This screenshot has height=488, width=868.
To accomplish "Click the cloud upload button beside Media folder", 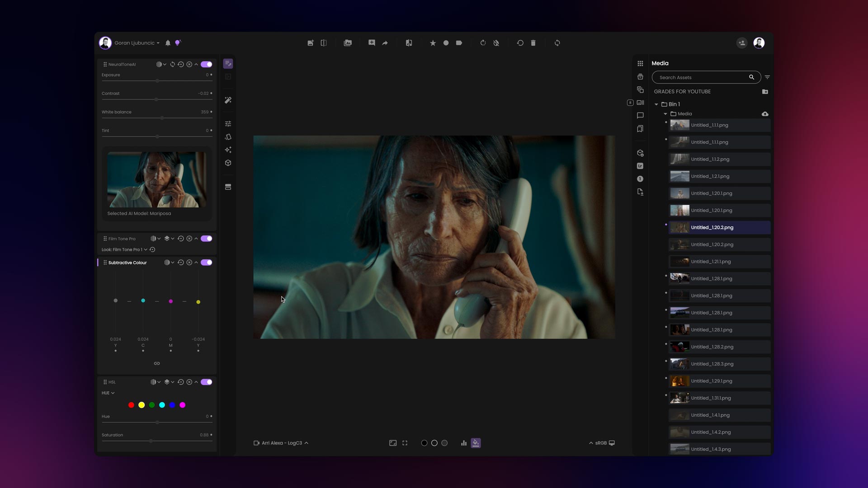I will (765, 114).
